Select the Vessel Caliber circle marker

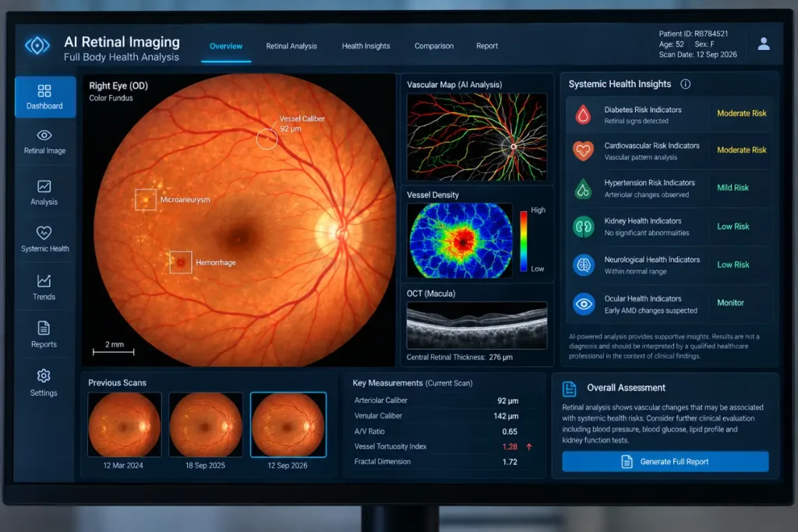267,139
